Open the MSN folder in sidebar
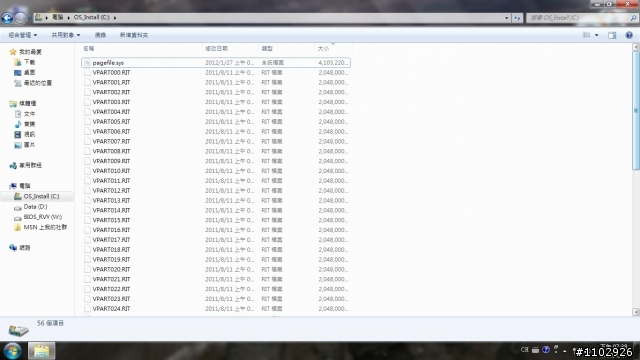This screenshot has width=640, height=360. tap(40, 227)
